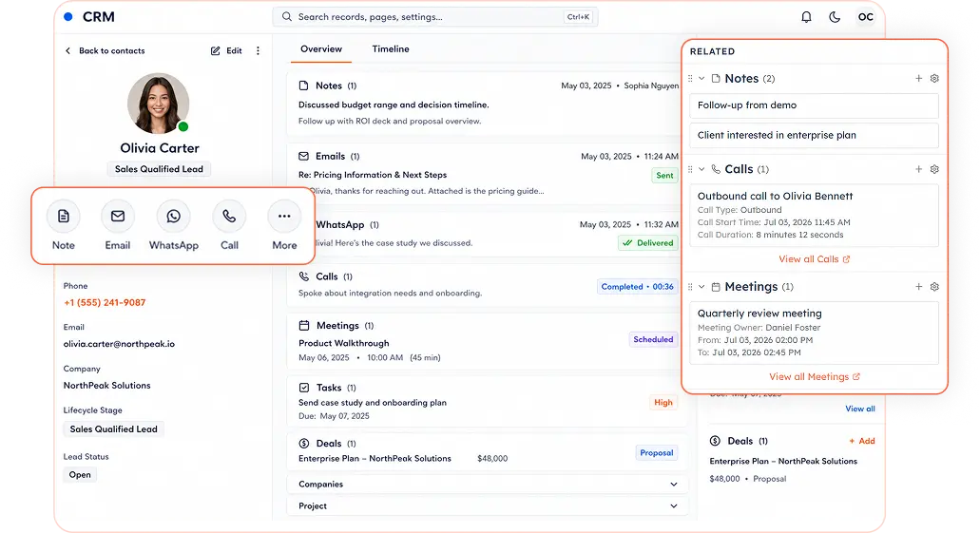Open Client interested in enterprise plan note
This screenshot has height=533, width=980.
(x=814, y=135)
